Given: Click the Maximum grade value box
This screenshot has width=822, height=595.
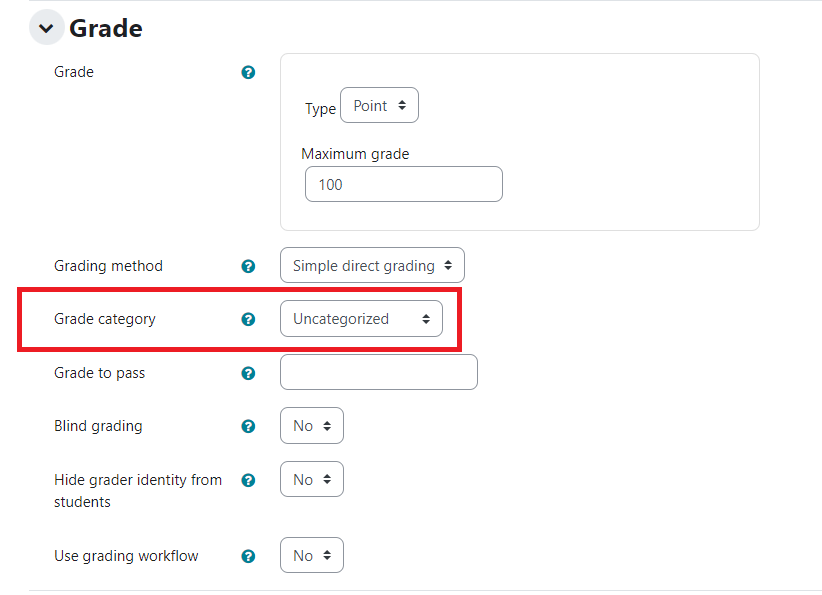Looking at the screenshot, I should pos(403,184).
